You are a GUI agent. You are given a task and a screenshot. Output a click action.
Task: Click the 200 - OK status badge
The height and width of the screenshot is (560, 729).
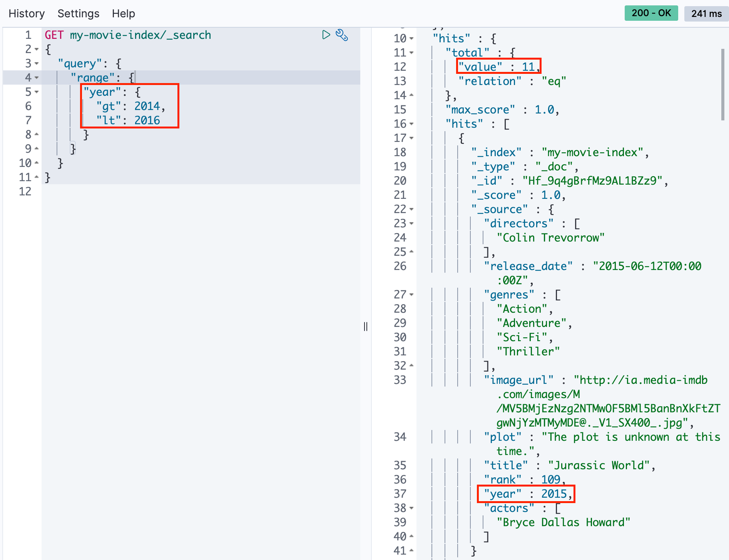[651, 13]
